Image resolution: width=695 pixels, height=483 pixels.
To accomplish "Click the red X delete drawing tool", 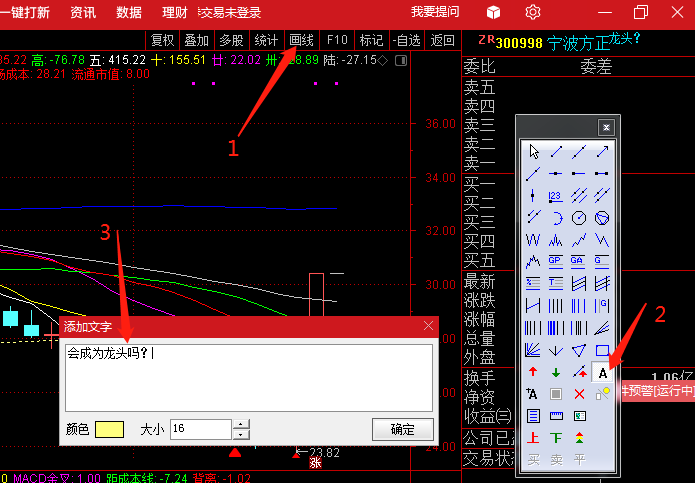I will tap(579, 394).
